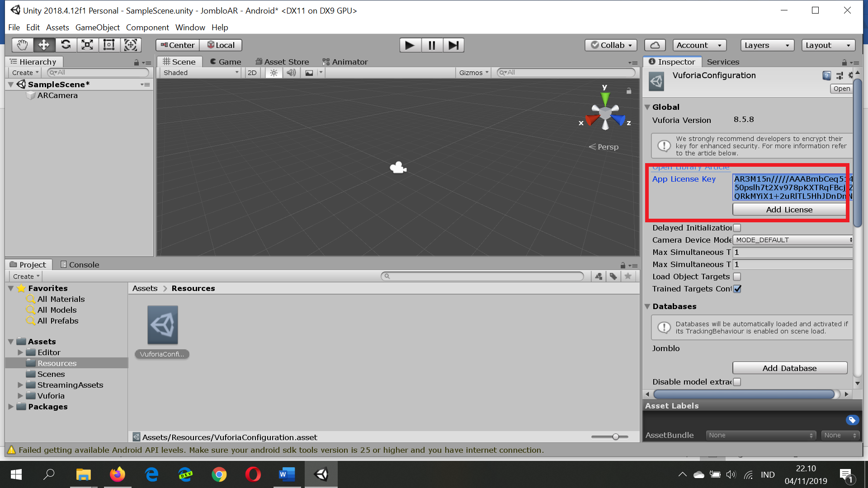
Task: Open Windows Start menu
Action: click(x=16, y=474)
